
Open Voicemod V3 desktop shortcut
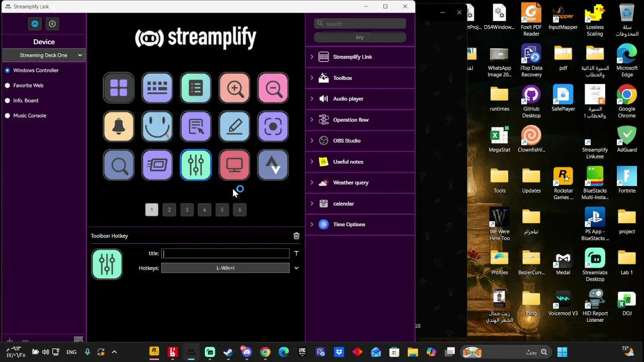(x=563, y=303)
